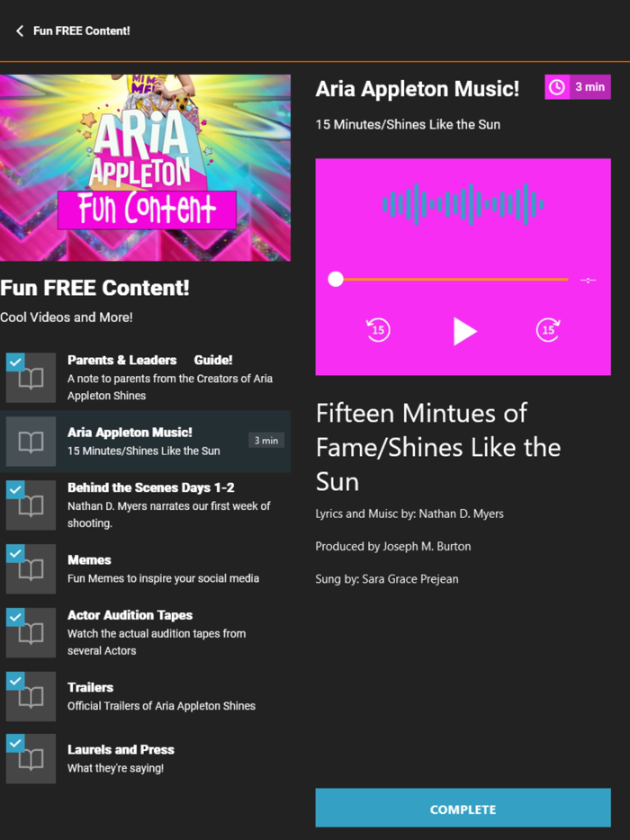Viewport: 630px width, 840px height.
Task: Select the Memes lesson title
Action: coord(89,559)
